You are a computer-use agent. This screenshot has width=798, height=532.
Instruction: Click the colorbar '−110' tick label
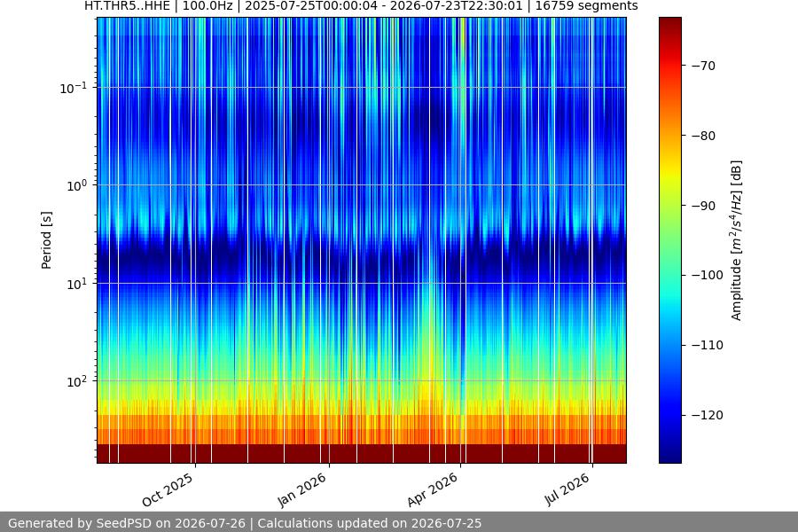click(x=707, y=345)
